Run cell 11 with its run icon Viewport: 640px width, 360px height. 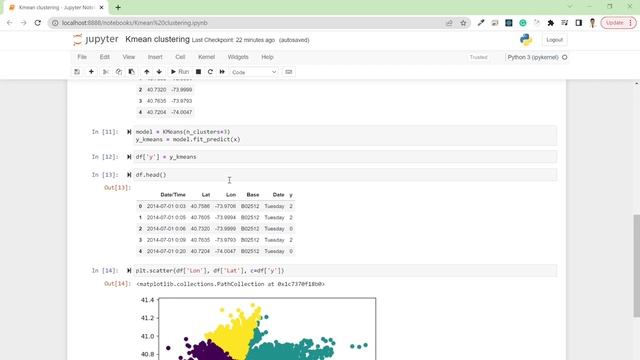pos(129,132)
